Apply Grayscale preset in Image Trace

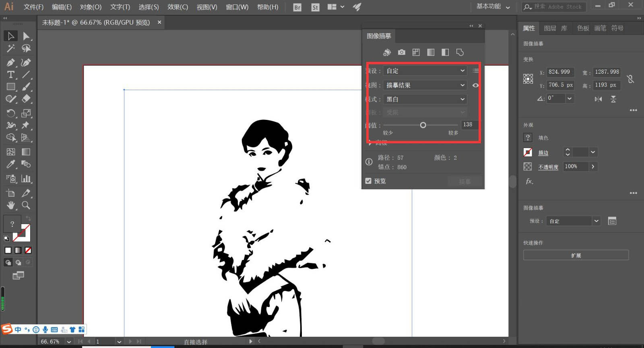[x=431, y=52]
